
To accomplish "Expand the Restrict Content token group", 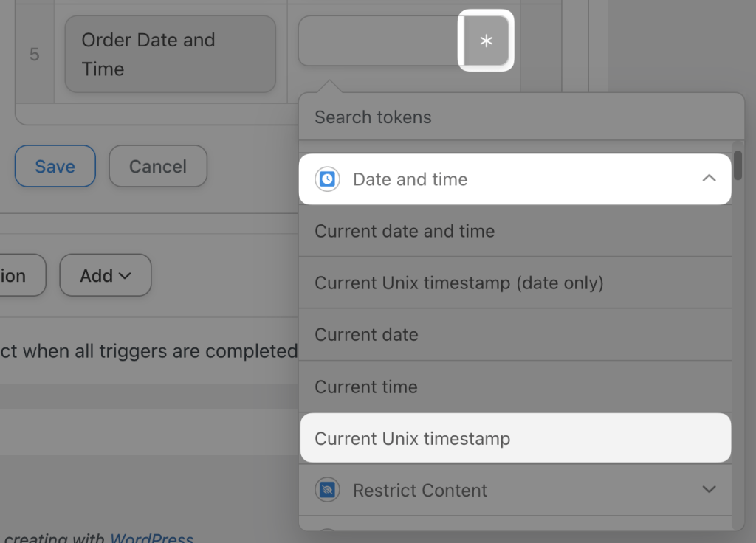I will (x=709, y=489).
